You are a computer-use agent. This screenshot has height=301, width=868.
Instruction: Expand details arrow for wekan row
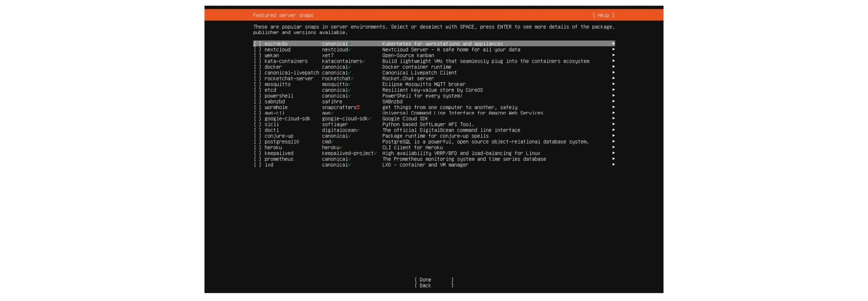point(613,56)
